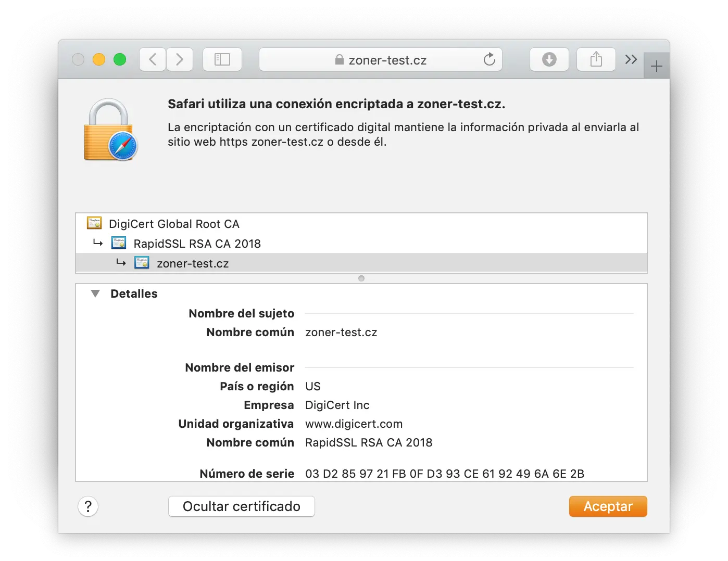This screenshot has width=728, height=561.
Task: Click the Detalles label
Action: click(134, 294)
